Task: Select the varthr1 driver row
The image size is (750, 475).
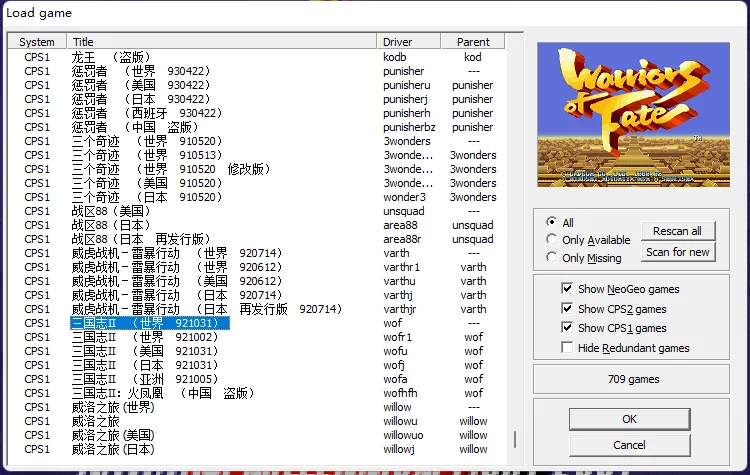Action: (256, 267)
